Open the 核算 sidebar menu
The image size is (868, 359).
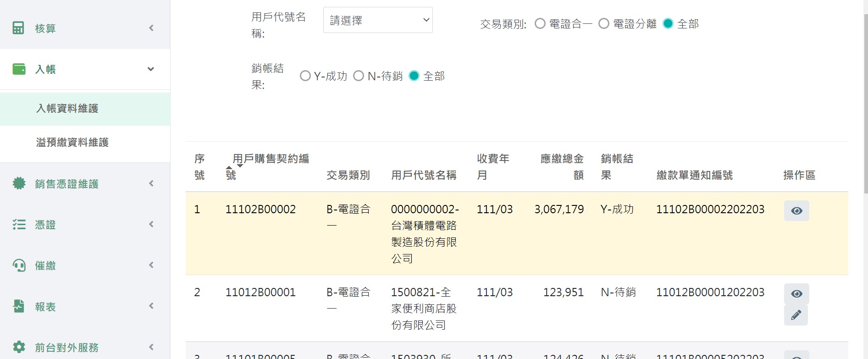pos(85,28)
